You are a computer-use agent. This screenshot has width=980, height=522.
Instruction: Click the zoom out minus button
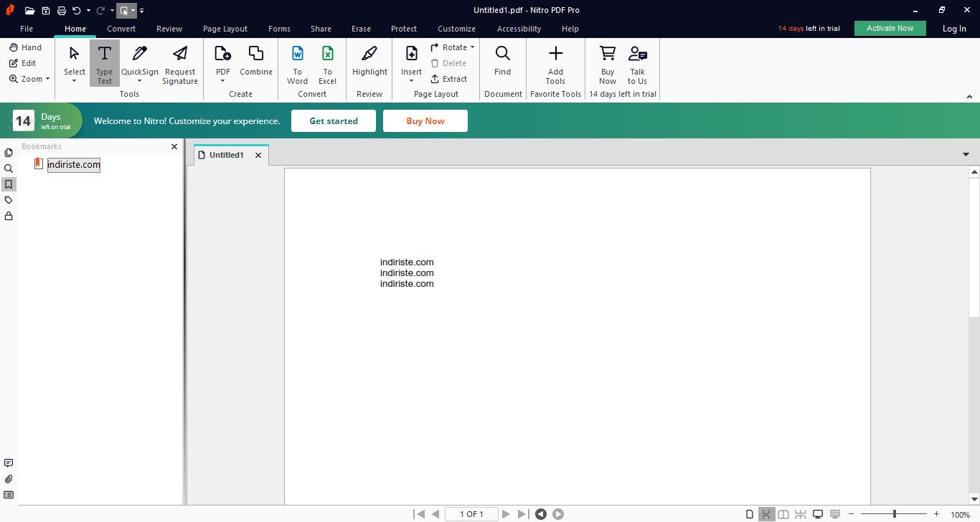click(851, 514)
